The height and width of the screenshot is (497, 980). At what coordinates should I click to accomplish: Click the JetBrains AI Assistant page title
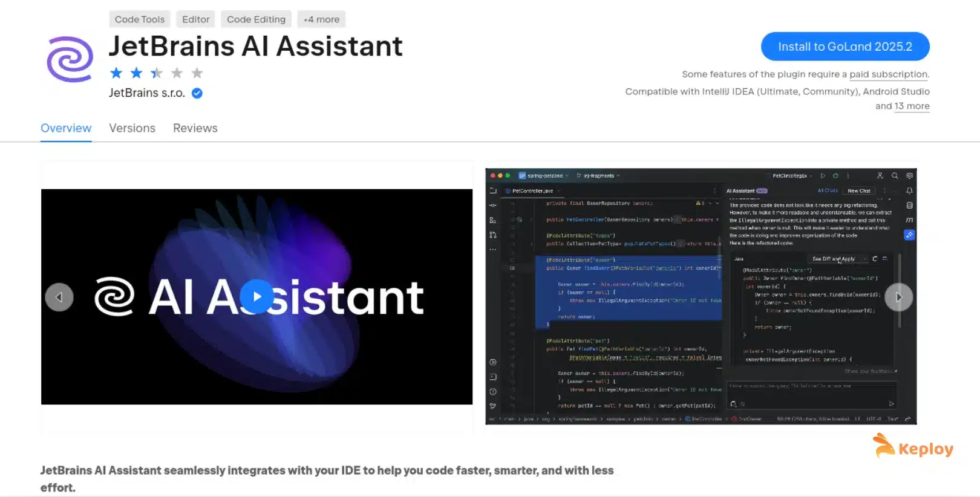tap(256, 47)
